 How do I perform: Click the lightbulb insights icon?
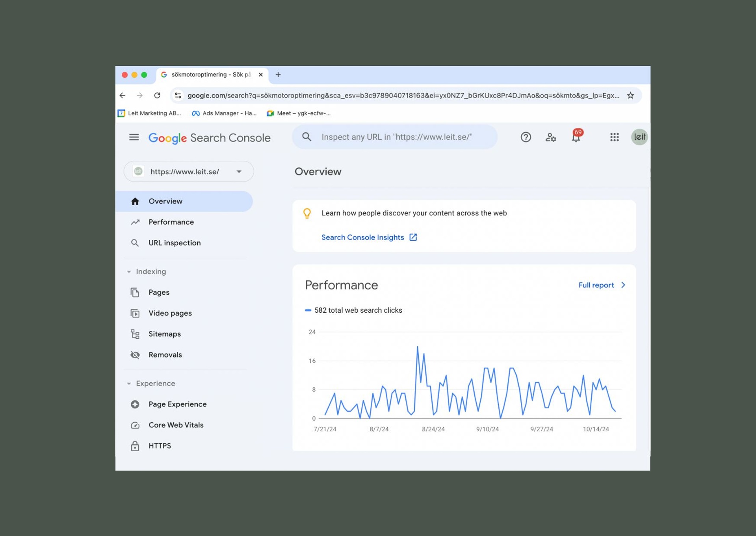[307, 213]
